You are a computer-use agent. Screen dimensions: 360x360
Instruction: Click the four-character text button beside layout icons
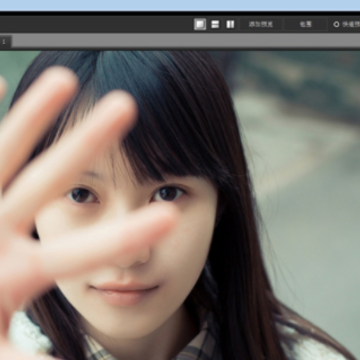pyautogui.click(x=261, y=24)
